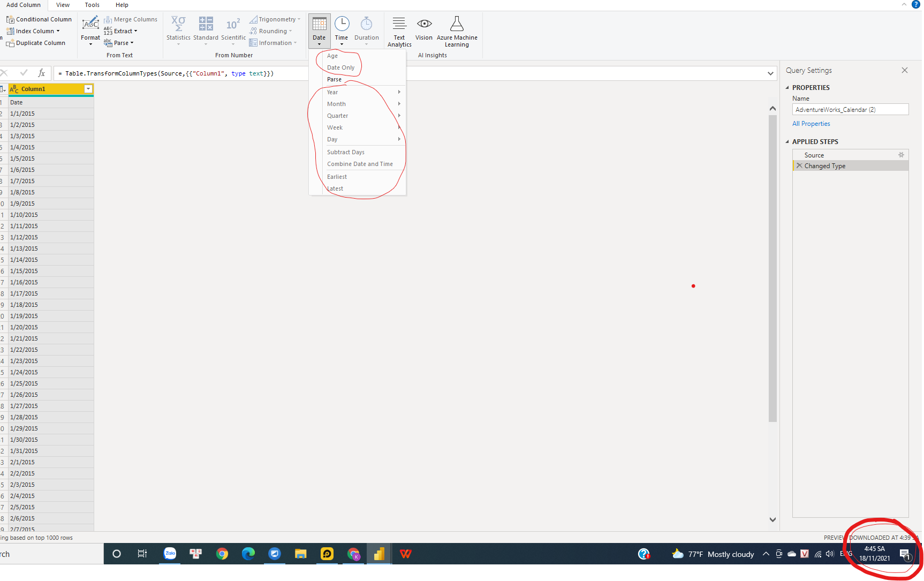Open the Scientific operations menu
This screenshot has height=581, width=924.
point(233,31)
